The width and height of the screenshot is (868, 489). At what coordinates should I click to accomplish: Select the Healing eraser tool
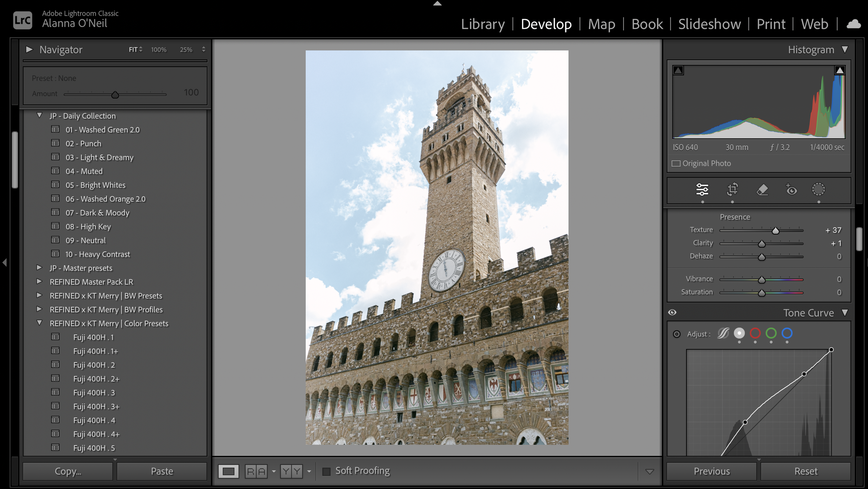[762, 190]
